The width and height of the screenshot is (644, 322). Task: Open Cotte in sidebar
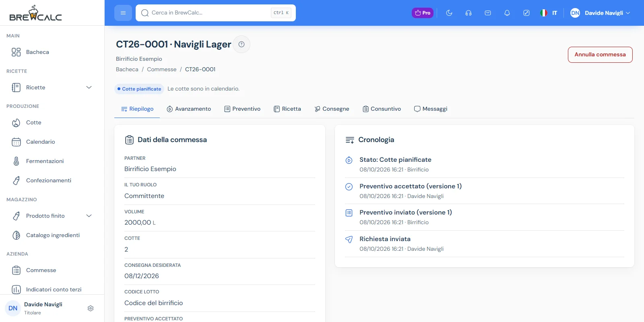pyautogui.click(x=52, y=122)
